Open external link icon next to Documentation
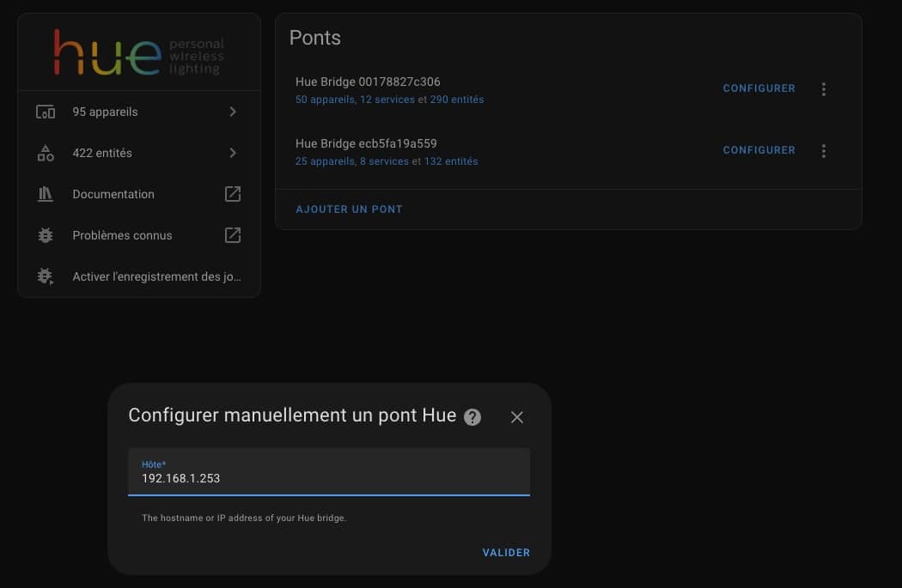Image resolution: width=902 pixels, height=588 pixels. point(233,194)
